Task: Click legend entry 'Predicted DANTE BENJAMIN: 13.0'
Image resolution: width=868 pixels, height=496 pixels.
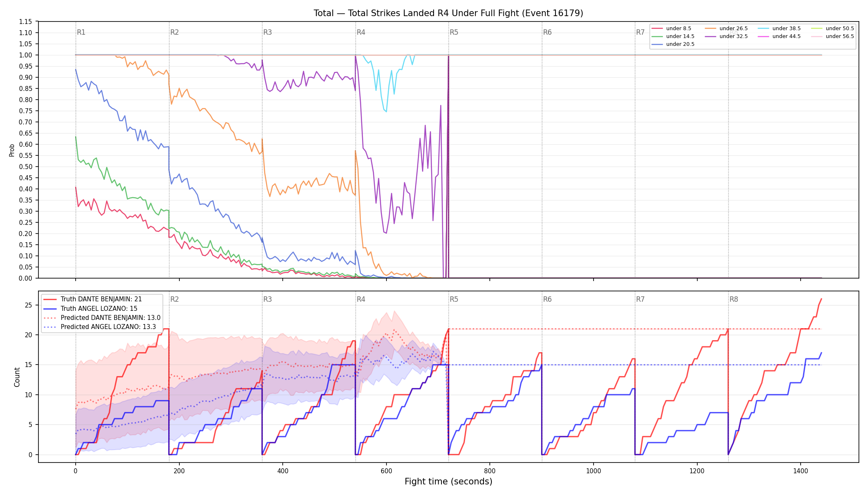Action: pos(110,318)
